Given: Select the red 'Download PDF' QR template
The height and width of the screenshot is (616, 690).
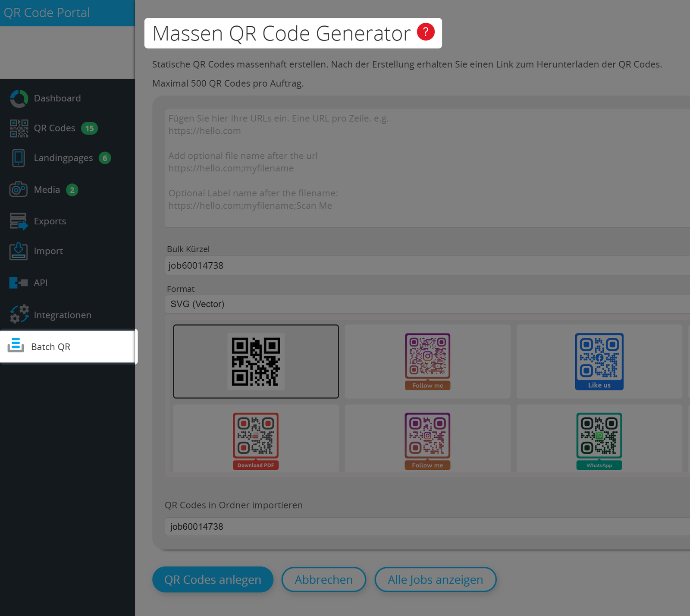Looking at the screenshot, I should point(256,440).
